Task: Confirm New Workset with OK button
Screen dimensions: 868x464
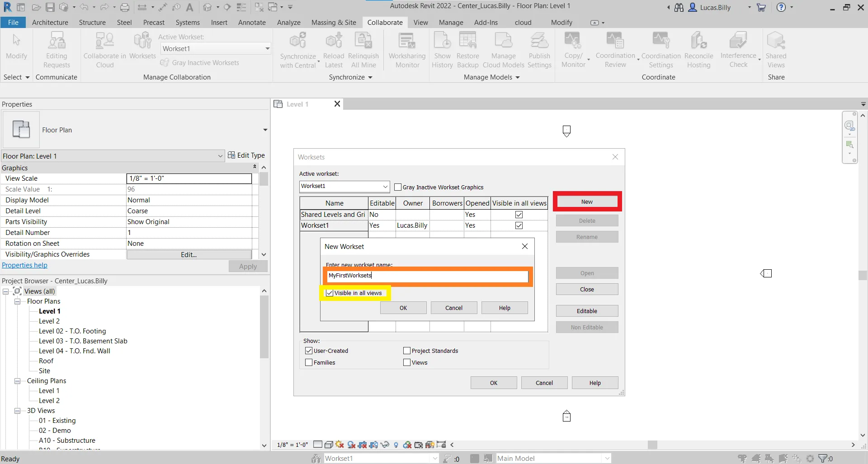Action: 403,308
